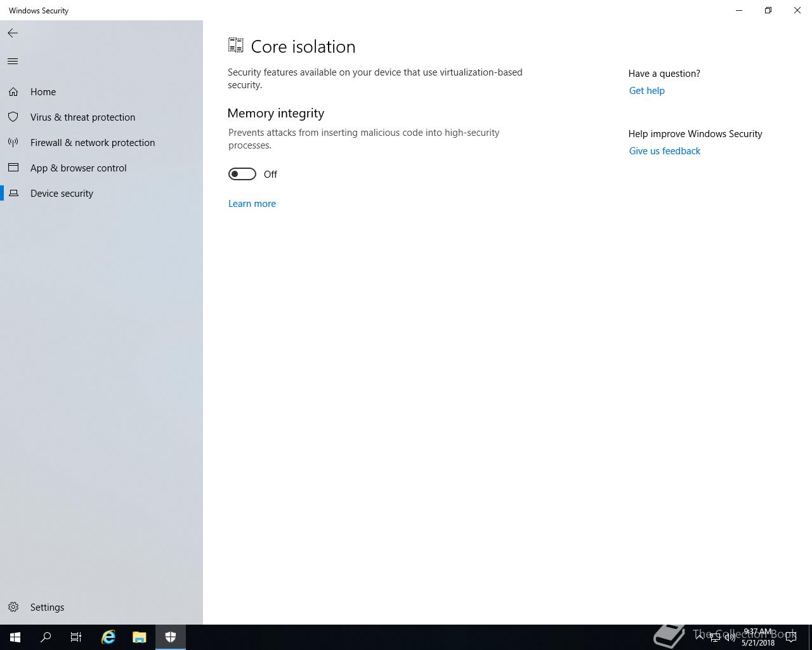The width and height of the screenshot is (812, 650).
Task: Click the 'Have a question?' text
Action: point(664,73)
